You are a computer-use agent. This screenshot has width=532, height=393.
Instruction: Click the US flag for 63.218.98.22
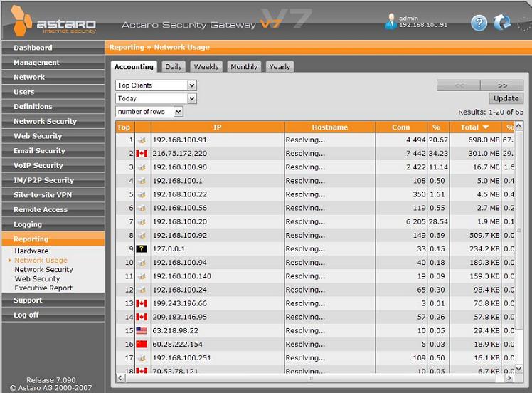pos(142,330)
